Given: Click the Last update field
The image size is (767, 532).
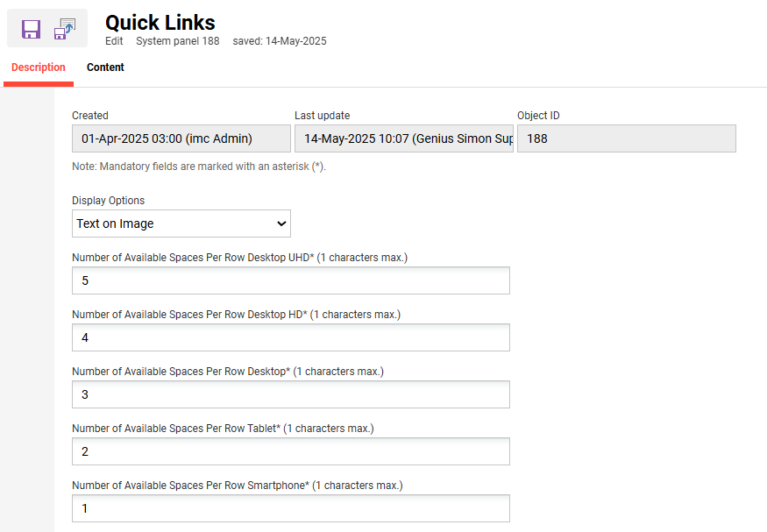Looking at the screenshot, I should (403, 138).
